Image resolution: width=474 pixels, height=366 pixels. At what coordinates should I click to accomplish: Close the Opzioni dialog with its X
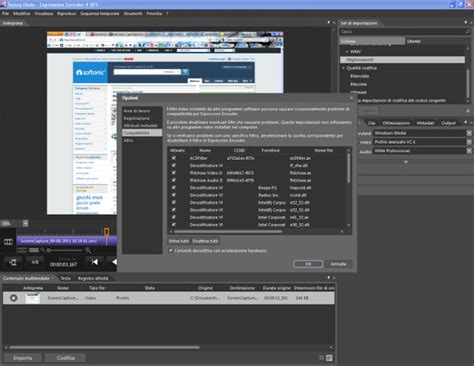coord(351,98)
